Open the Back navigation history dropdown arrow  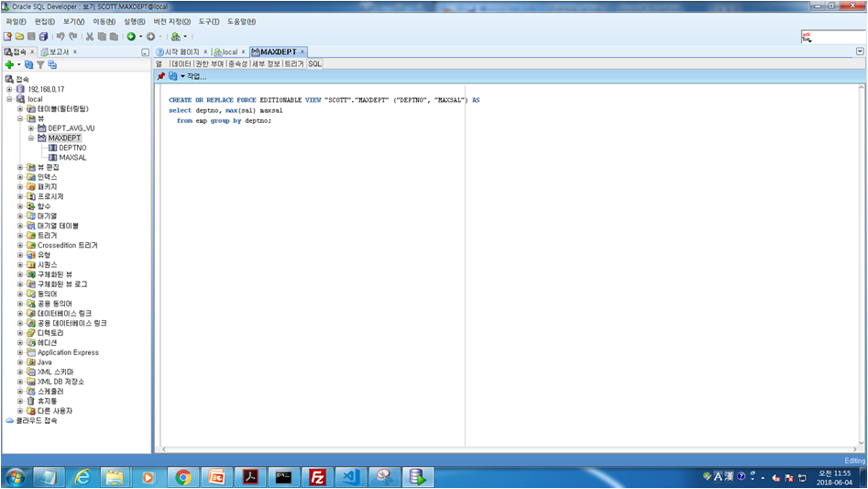(x=140, y=37)
